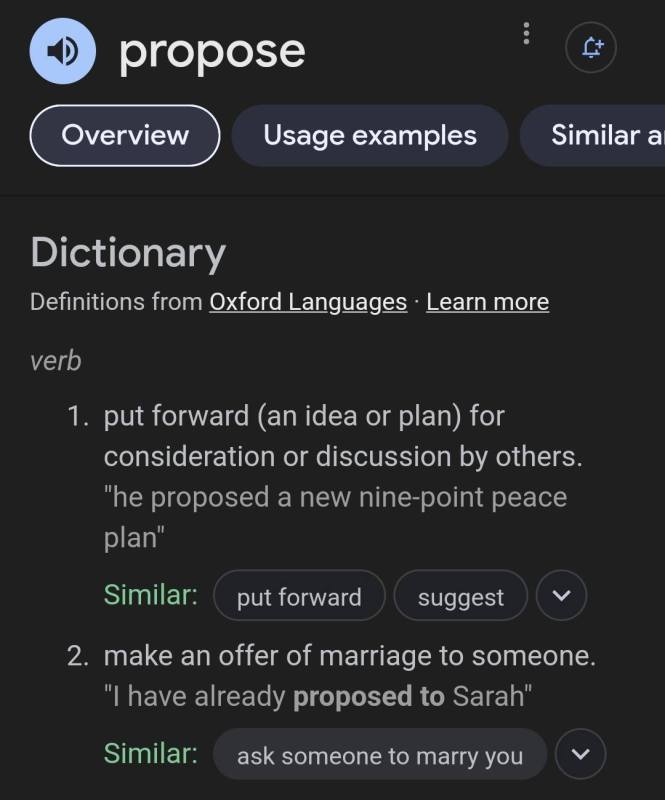Tap the 'put forward' synonym chip

point(300,595)
